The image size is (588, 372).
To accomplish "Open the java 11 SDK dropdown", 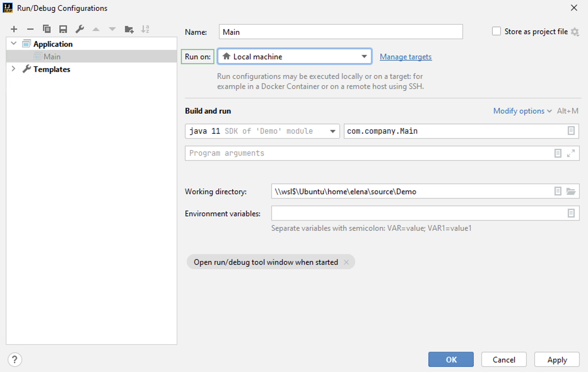I will pyautogui.click(x=262, y=131).
